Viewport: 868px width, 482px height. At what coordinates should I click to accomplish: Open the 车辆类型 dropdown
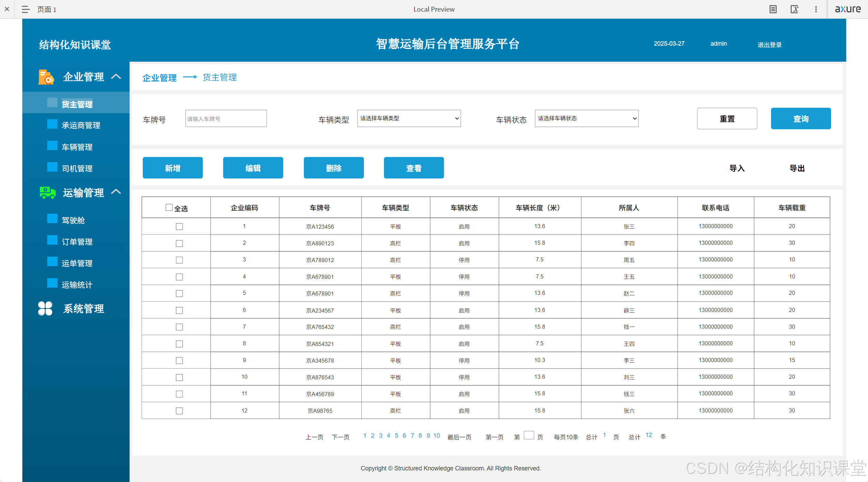coord(409,118)
